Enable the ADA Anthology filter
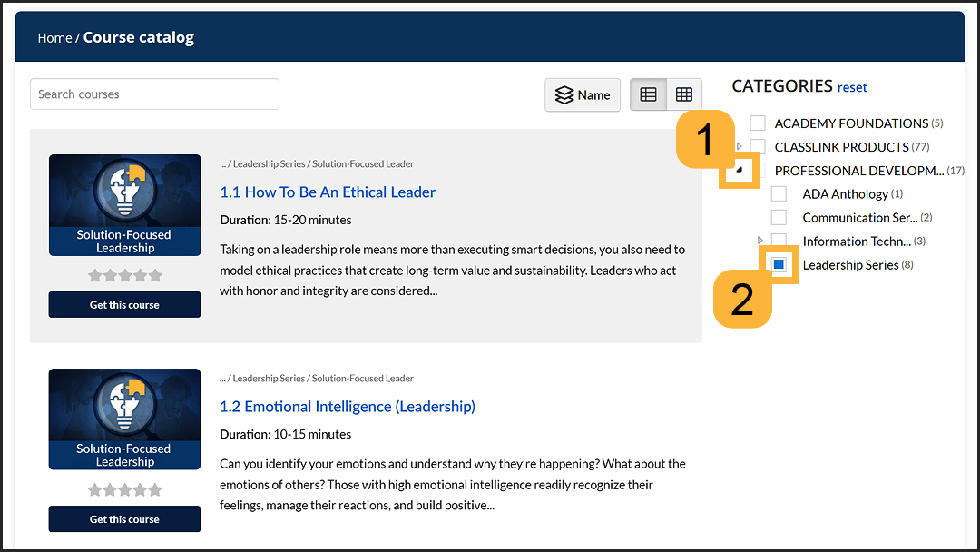 click(x=778, y=193)
